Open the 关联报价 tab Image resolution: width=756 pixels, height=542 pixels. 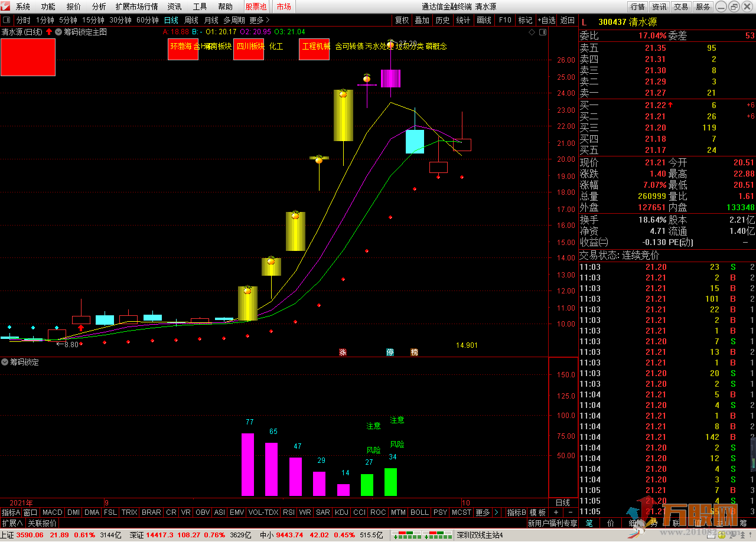(x=43, y=523)
